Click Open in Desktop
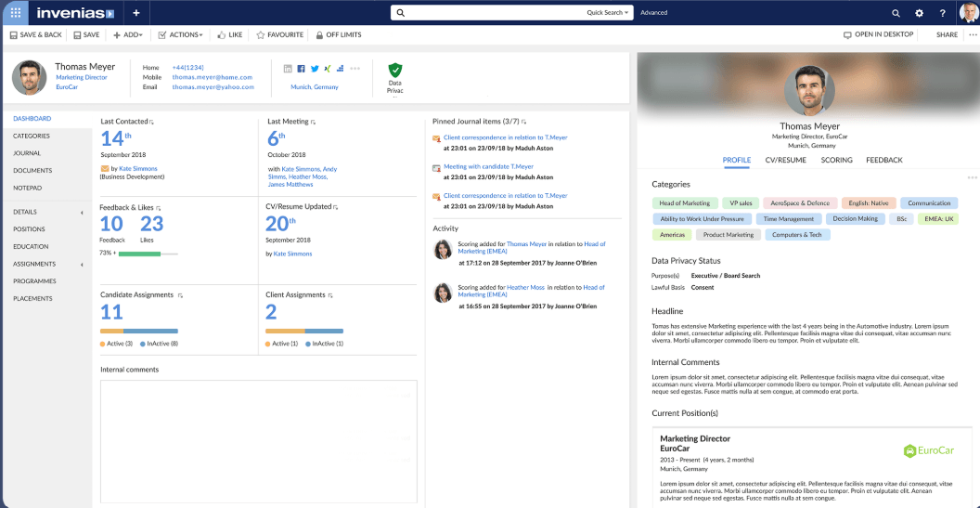This screenshot has width=980, height=508. [x=878, y=34]
